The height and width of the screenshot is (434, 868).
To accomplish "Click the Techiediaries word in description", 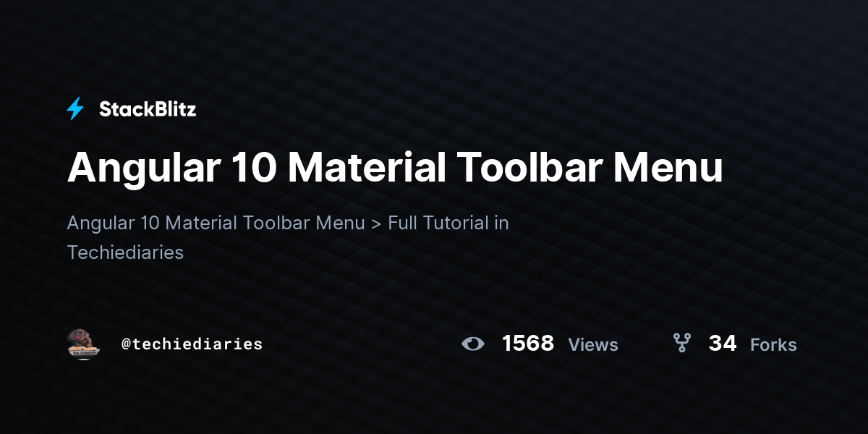I will [x=125, y=252].
